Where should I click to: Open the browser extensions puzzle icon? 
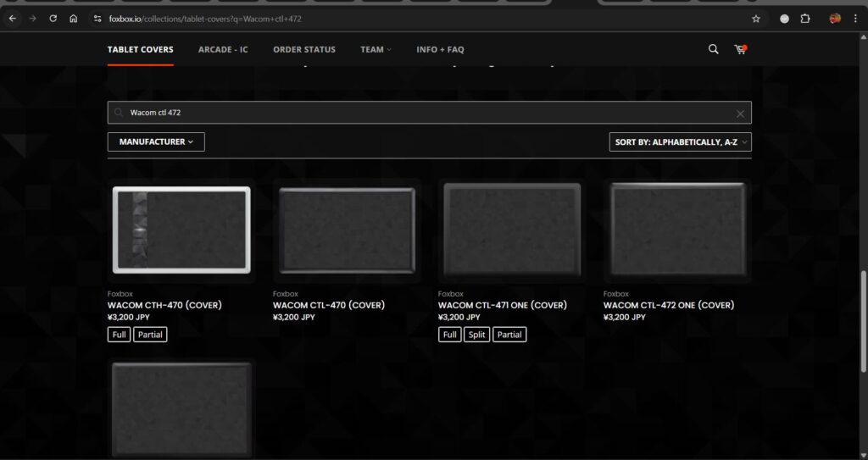[805, 19]
